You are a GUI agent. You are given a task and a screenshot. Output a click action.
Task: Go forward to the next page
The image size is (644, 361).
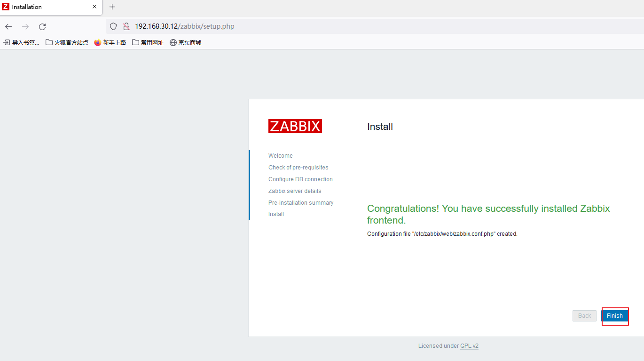tap(25, 26)
